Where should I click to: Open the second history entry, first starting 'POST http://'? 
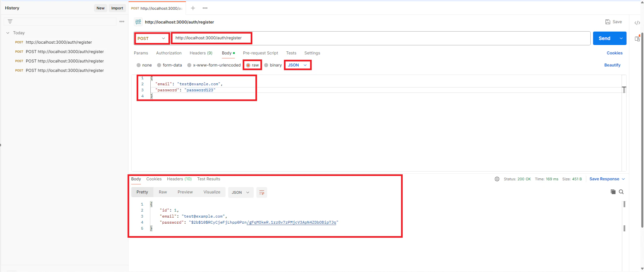click(65, 52)
